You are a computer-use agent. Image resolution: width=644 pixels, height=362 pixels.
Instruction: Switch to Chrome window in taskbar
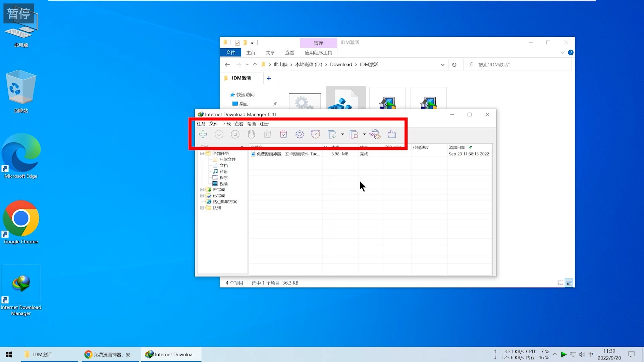coord(110,354)
